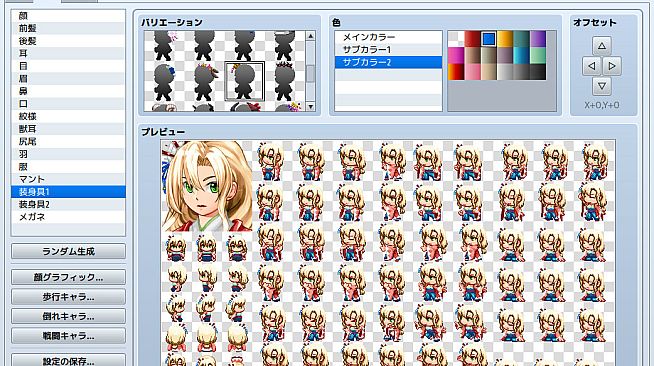Select 鼻 in the parts list

[68, 91]
